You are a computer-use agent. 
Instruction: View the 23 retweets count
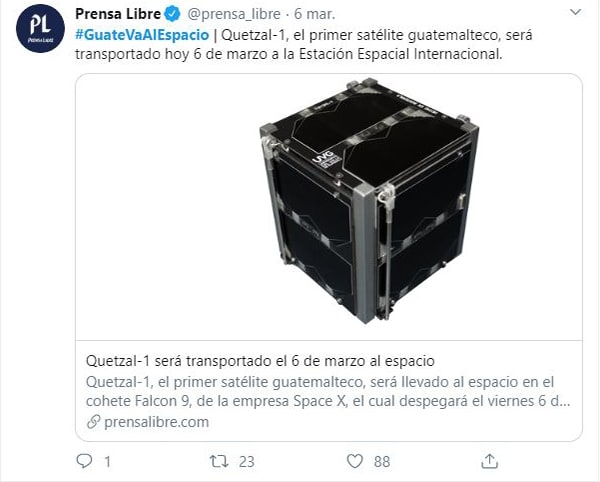click(x=247, y=462)
